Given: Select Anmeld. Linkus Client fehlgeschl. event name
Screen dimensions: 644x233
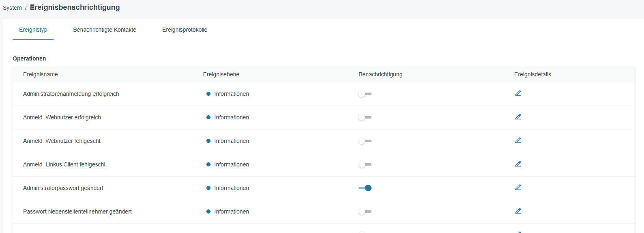Looking at the screenshot, I should click(65, 164).
